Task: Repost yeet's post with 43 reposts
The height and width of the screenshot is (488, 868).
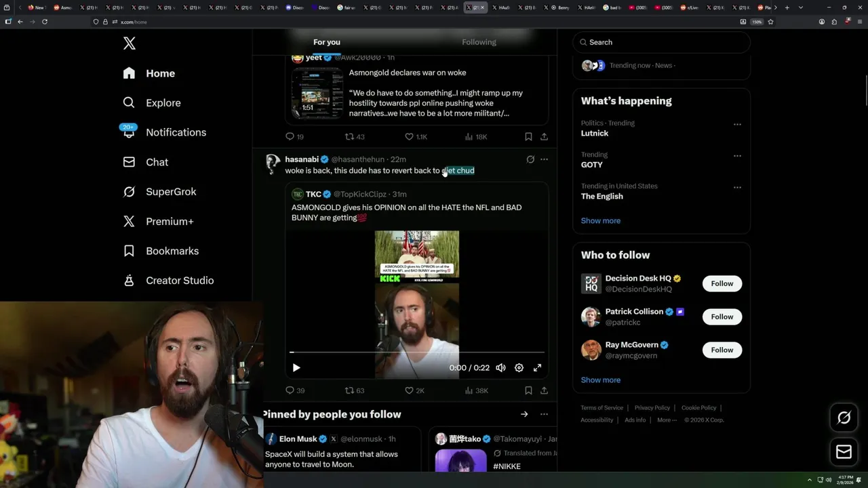Action: pyautogui.click(x=355, y=136)
